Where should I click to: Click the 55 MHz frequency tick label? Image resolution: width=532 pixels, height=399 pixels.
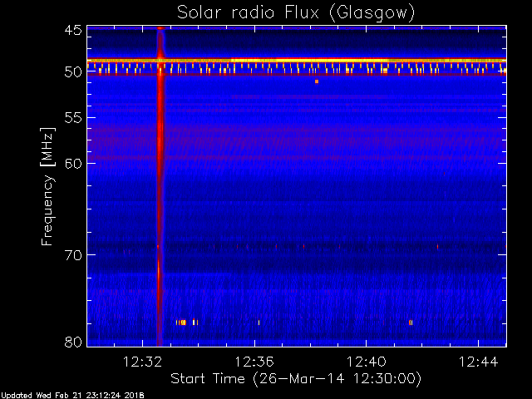(73, 118)
